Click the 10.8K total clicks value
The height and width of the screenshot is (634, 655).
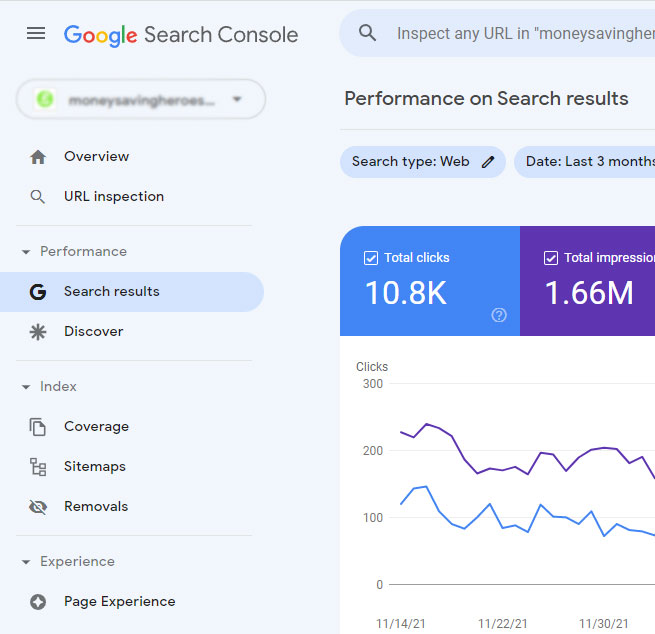(x=406, y=293)
